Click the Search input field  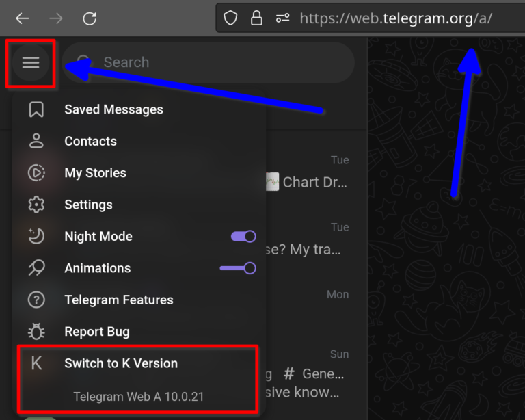[x=219, y=62]
